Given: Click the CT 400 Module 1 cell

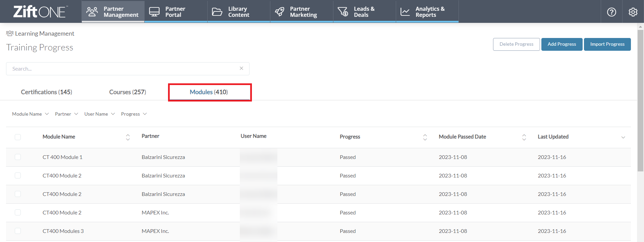Looking at the screenshot, I should (62, 157).
